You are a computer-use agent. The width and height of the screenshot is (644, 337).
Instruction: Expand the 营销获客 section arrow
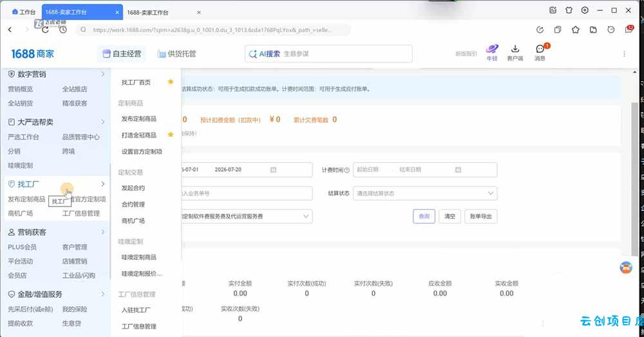(103, 232)
